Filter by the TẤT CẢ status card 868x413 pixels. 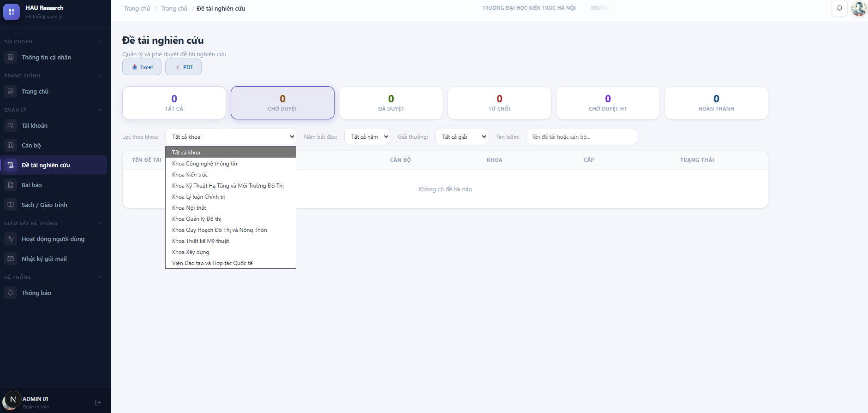point(174,103)
